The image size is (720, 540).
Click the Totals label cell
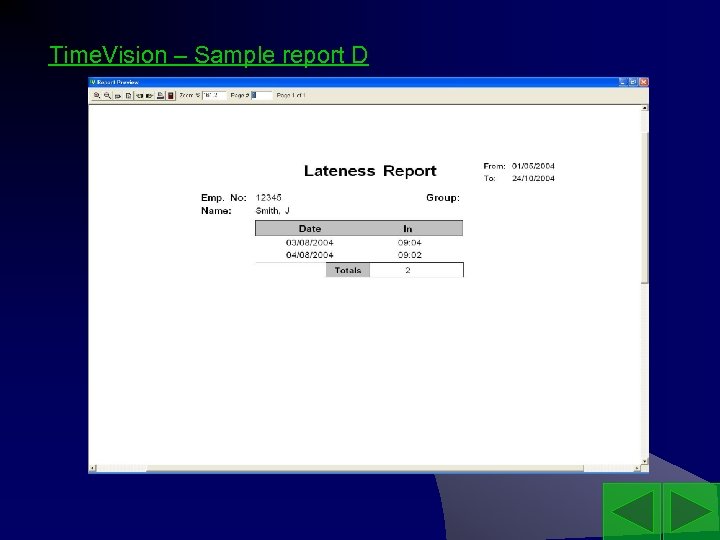coord(348,270)
